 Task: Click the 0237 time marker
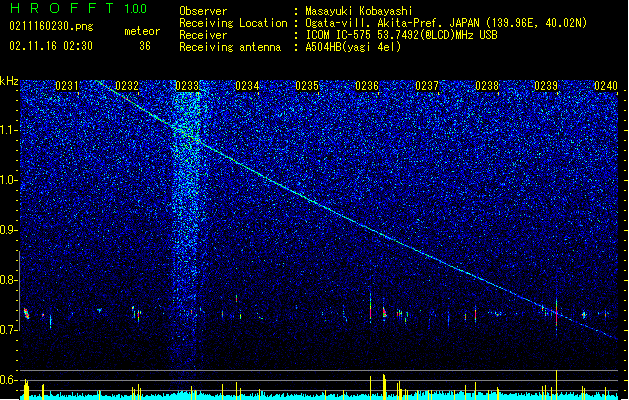point(427,86)
